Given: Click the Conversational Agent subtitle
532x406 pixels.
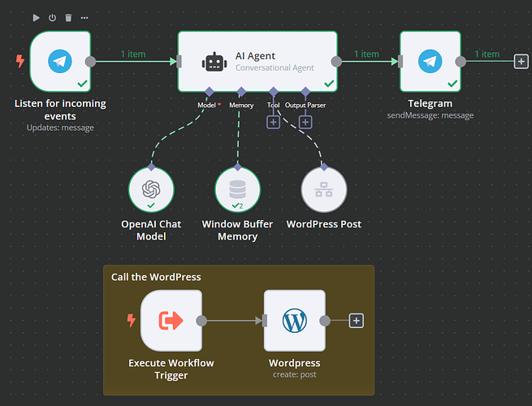Looking at the screenshot, I should (x=275, y=68).
